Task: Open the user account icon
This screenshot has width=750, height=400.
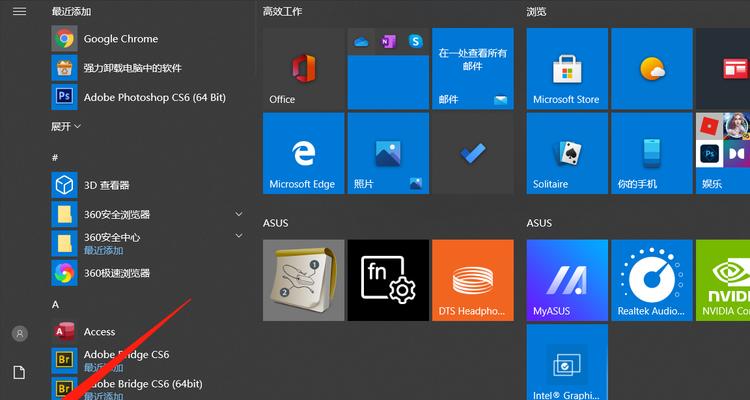Action: pos(20,333)
